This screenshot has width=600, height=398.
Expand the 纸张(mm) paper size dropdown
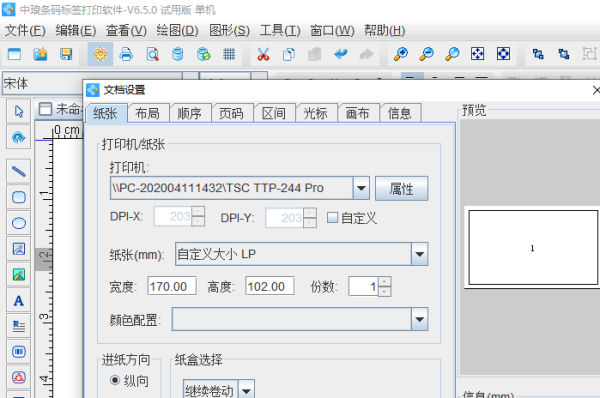click(x=419, y=254)
